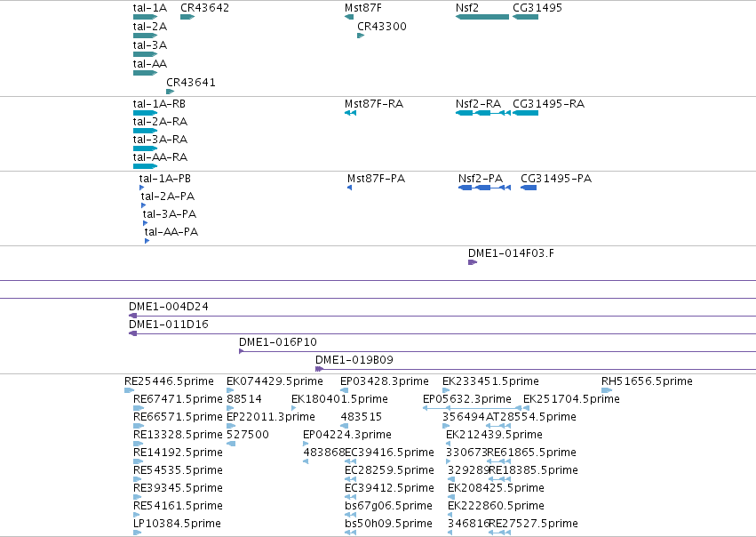
Task: Select transcript tal-AA-RA
Action: click(145, 166)
